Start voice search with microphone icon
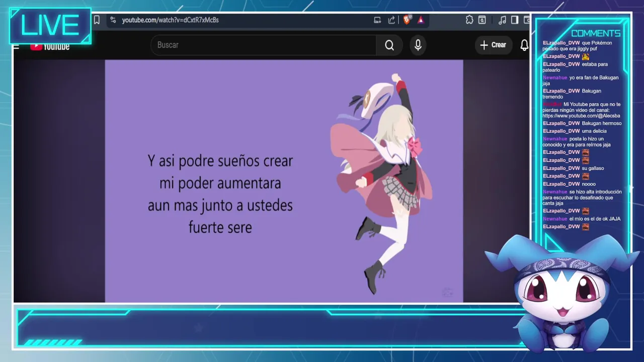The width and height of the screenshot is (644, 362). point(418,45)
